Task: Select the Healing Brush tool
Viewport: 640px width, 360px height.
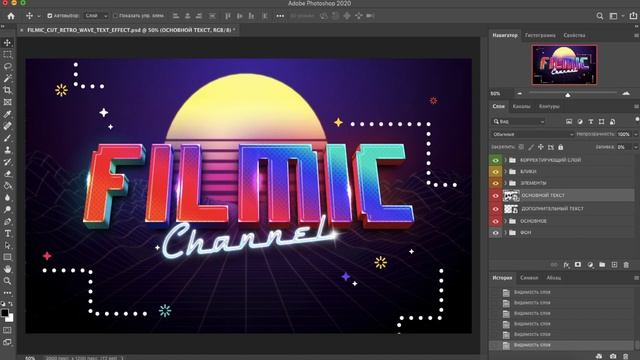Action: [7, 126]
